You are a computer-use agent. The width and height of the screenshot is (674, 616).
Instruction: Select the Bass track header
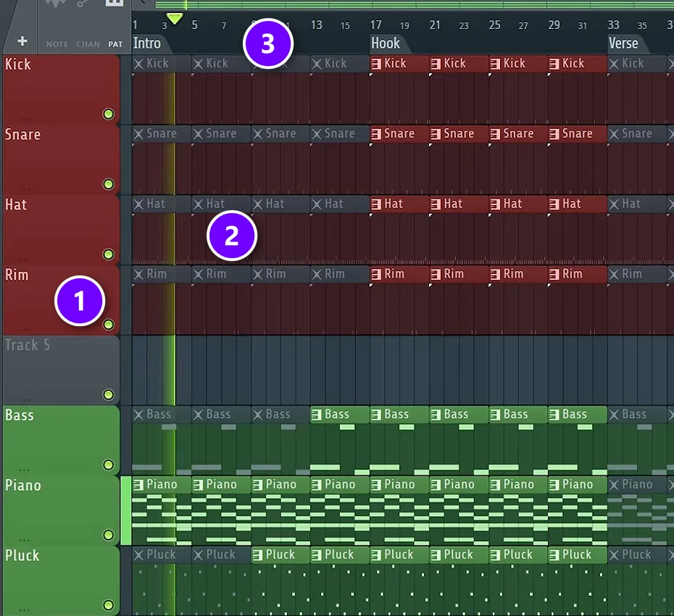[x=61, y=440]
